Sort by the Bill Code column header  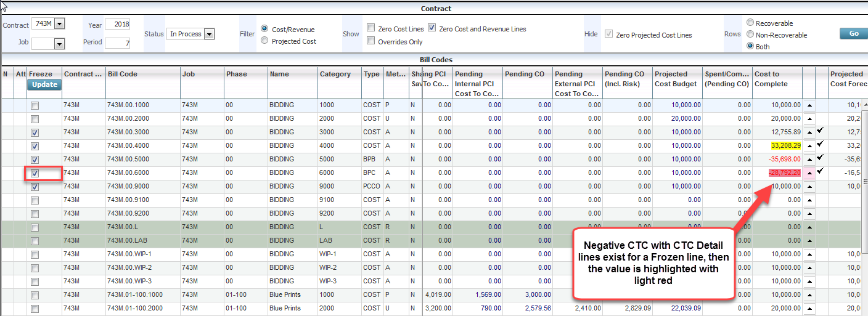[123, 74]
